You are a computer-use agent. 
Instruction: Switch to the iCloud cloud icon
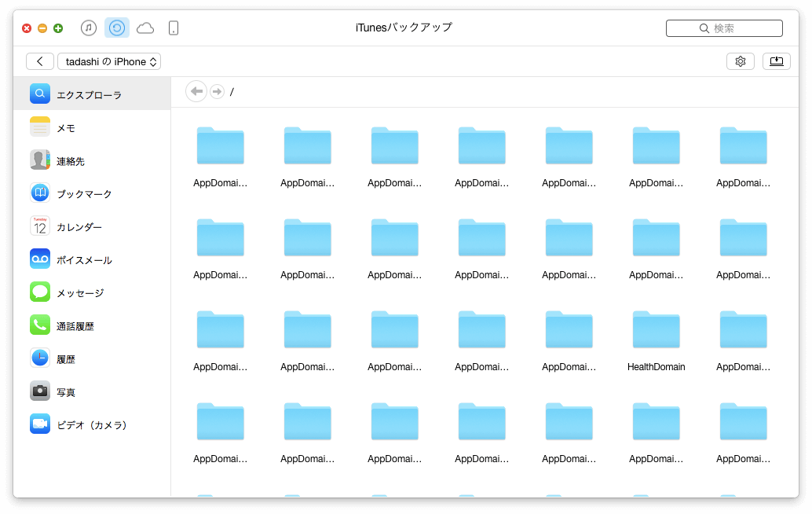(145, 28)
